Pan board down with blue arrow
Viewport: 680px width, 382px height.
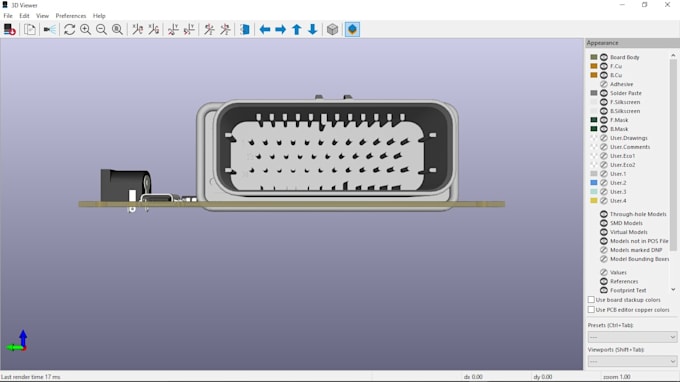tap(313, 29)
